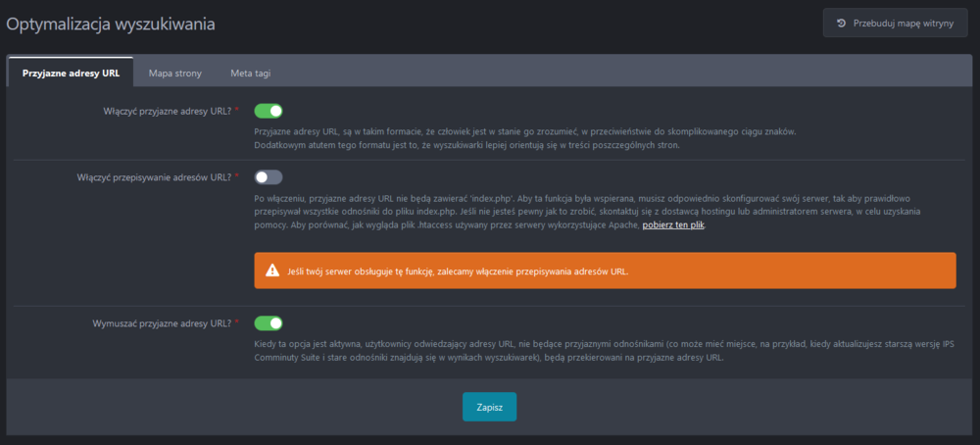
Task: Click the rebuild arrow icon in the Przebuduj button
Action: pyautogui.click(x=841, y=23)
